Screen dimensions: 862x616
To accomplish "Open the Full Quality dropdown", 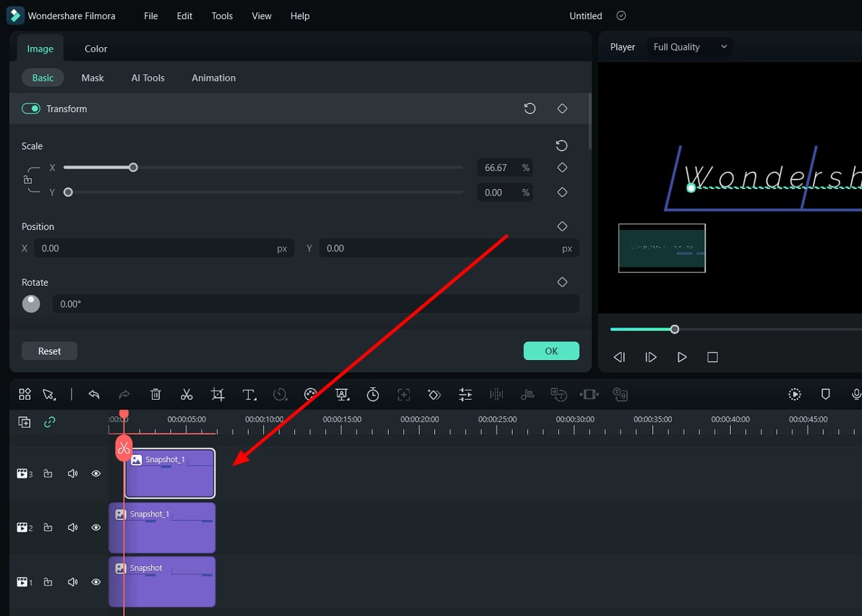I will 690,47.
